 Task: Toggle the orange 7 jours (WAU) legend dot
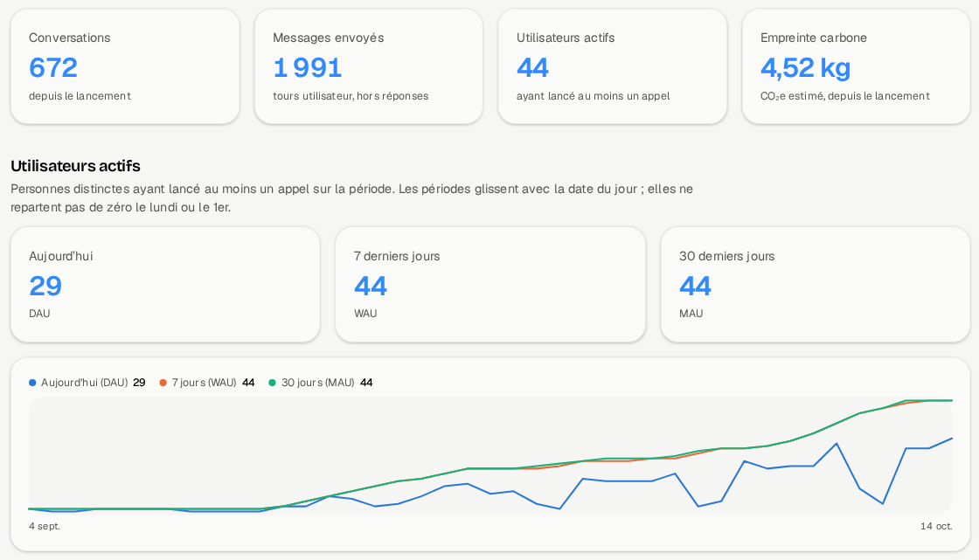(163, 383)
